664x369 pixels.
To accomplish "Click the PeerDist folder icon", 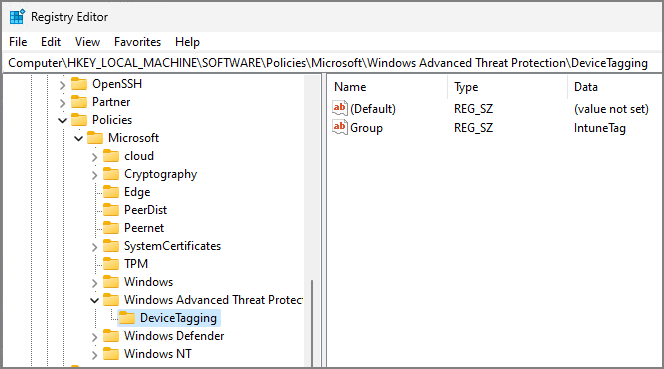I will (111, 210).
